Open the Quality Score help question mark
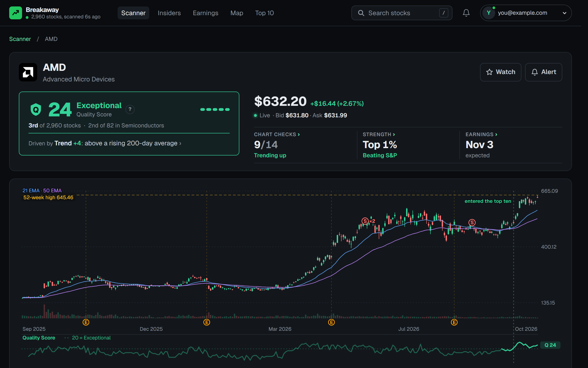Viewport: 588px width, 368px height. tap(130, 109)
